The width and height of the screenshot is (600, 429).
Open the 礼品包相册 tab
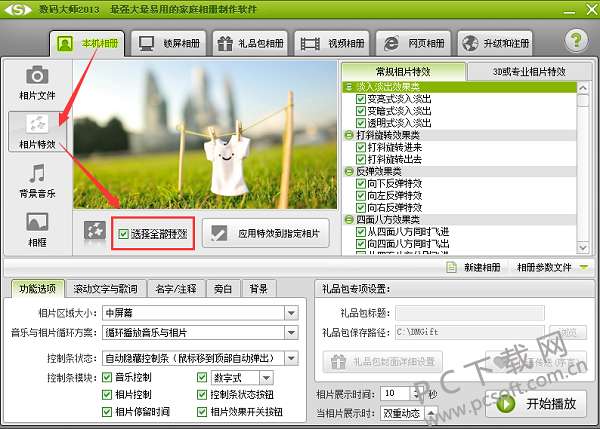pos(250,43)
